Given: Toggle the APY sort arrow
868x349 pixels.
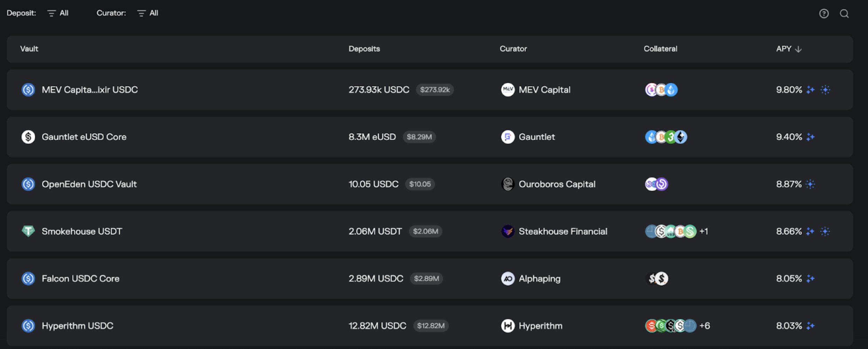Looking at the screenshot, I should [x=798, y=49].
